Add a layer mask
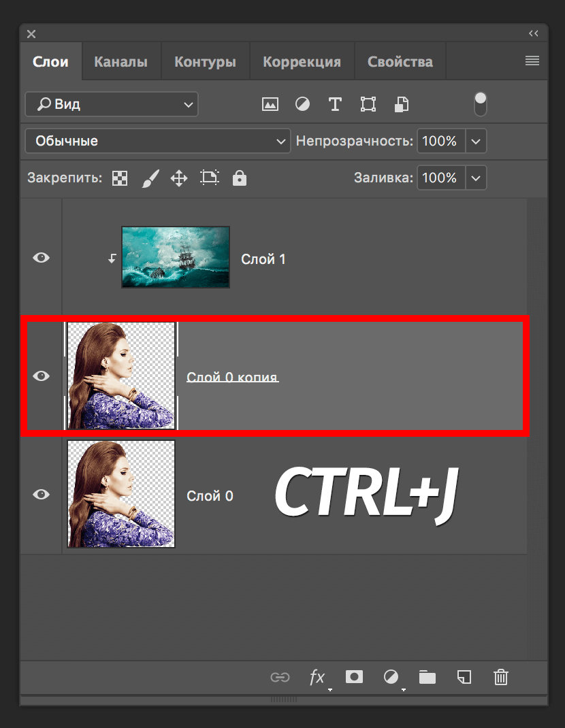Image resolution: width=565 pixels, height=728 pixels. tap(354, 677)
